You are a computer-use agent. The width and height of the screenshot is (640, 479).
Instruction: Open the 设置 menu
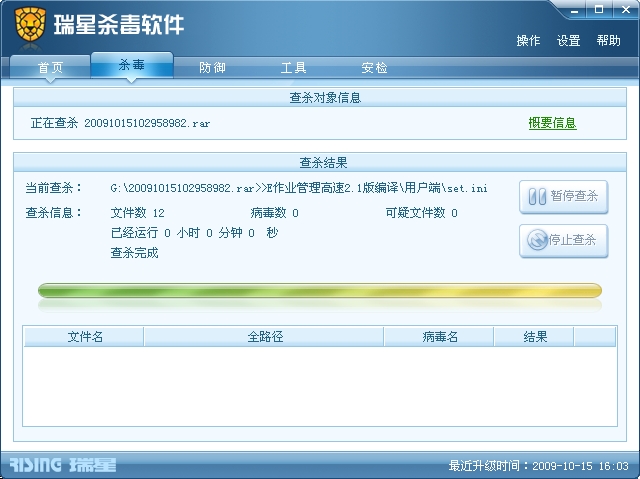[569, 40]
